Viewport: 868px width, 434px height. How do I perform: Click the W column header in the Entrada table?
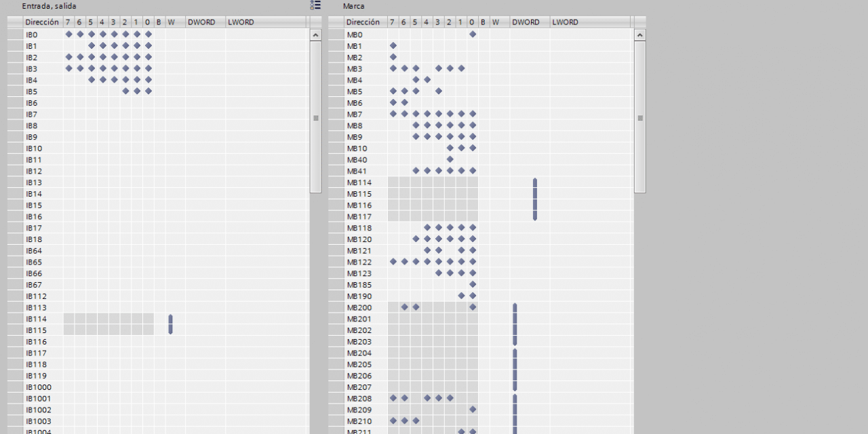pos(171,22)
